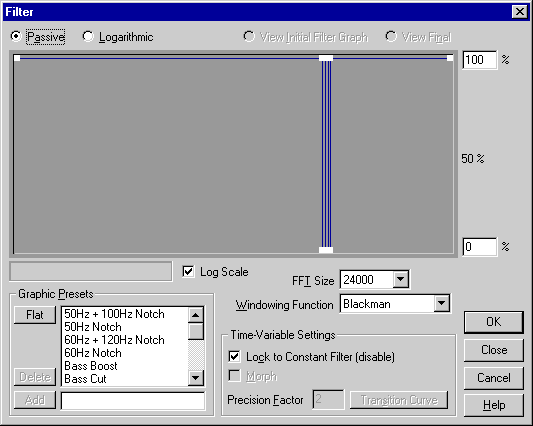Open the Help button
Viewport: 533px width, 426px height.
(x=494, y=405)
